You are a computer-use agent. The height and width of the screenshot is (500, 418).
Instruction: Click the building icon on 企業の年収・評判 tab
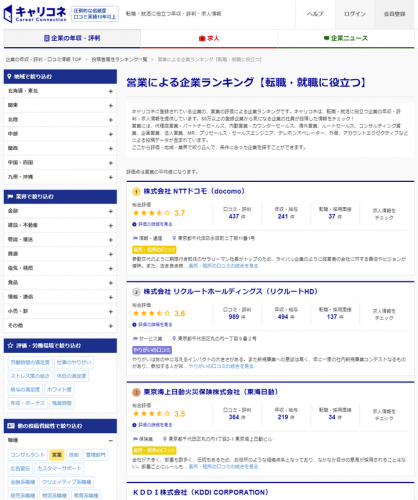47,38
